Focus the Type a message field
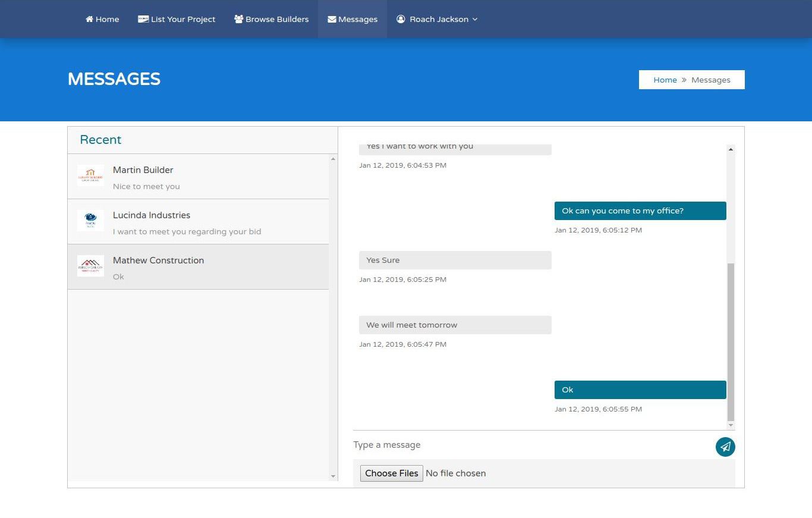The width and height of the screenshot is (812, 518). [x=529, y=445]
